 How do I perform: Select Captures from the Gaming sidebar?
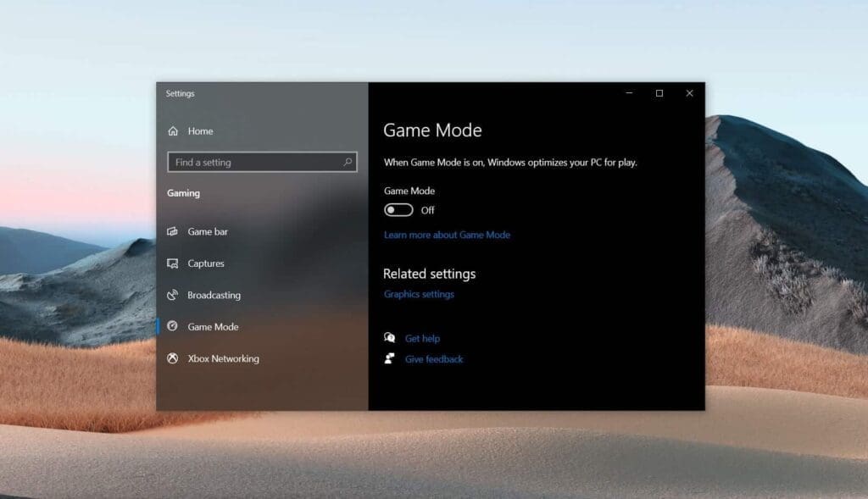pyautogui.click(x=205, y=263)
